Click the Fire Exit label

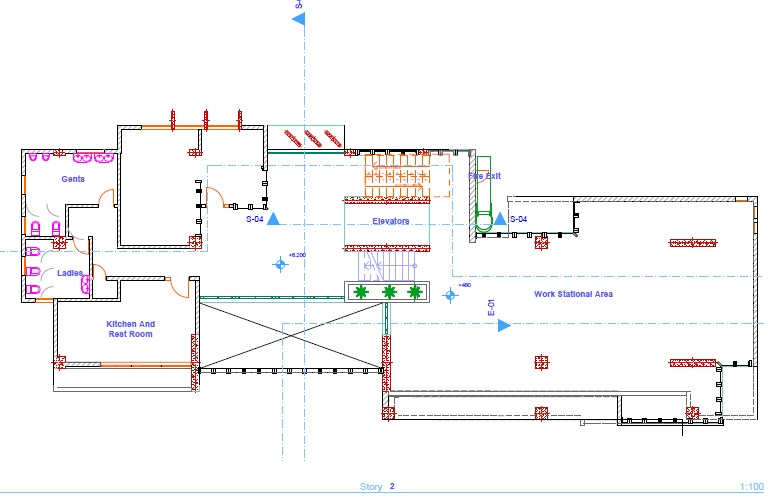click(484, 176)
